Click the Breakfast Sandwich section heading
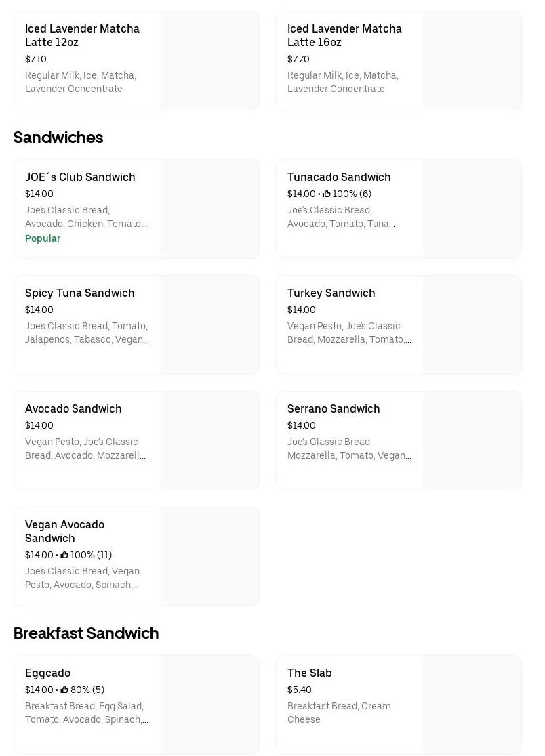This screenshot has width=545, height=756. click(x=86, y=633)
